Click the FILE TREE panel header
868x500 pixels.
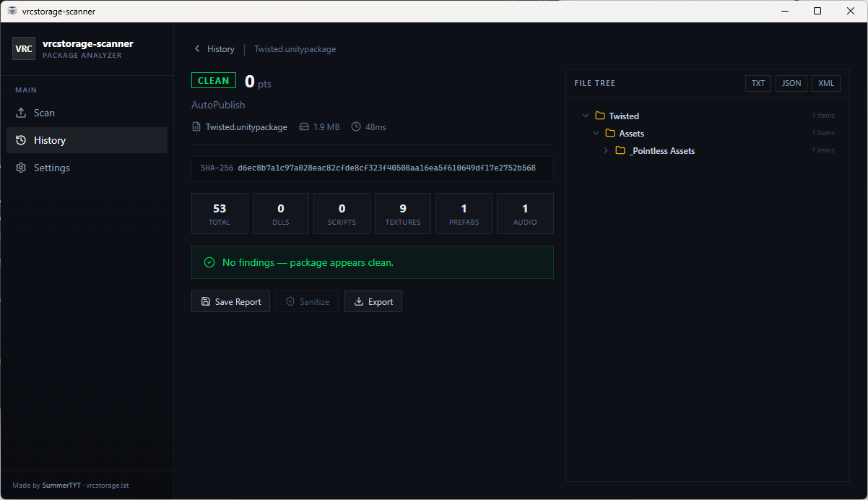pyautogui.click(x=595, y=83)
